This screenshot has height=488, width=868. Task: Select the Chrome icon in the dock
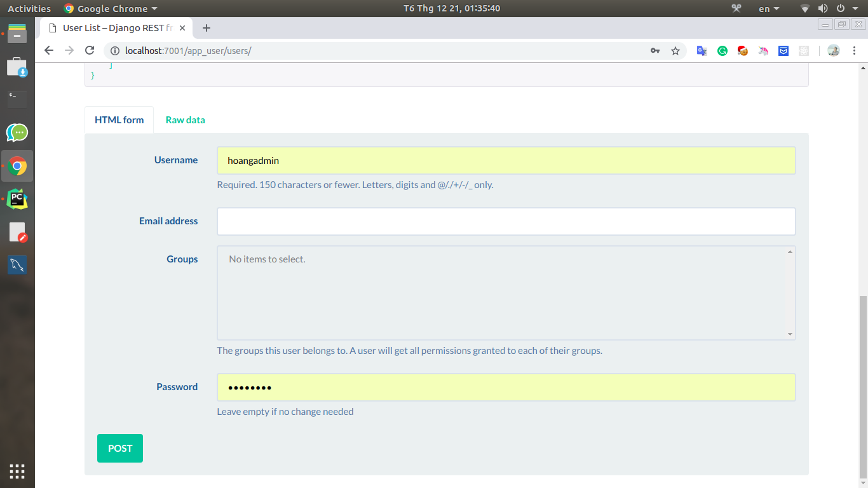pyautogui.click(x=17, y=166)
